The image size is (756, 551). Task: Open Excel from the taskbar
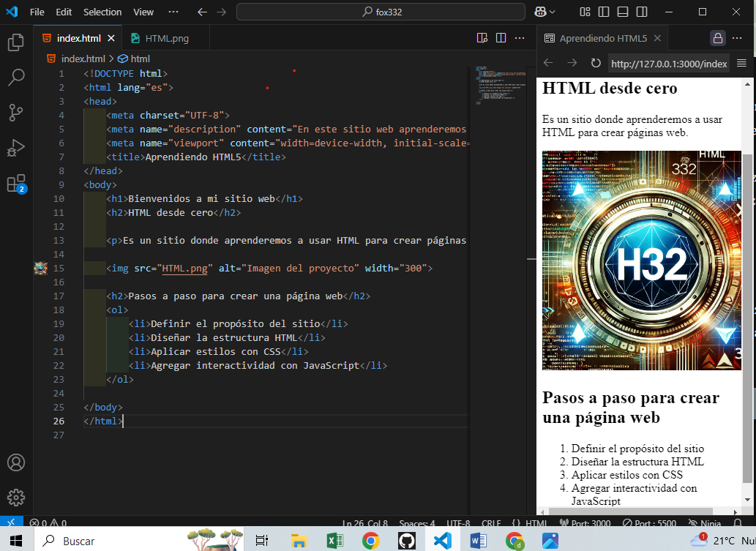click(334, 541)
